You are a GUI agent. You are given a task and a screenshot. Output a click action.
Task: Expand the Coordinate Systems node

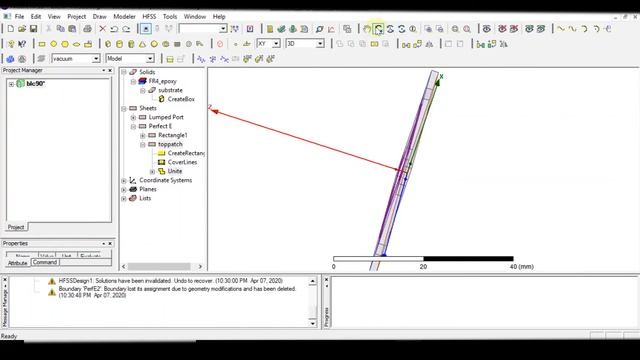coord(124,180)
